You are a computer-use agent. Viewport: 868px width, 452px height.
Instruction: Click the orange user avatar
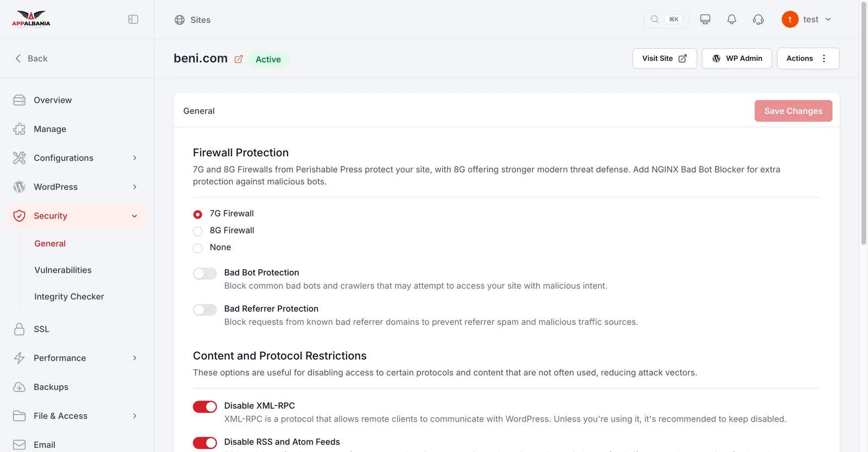[x=790, y=20]
